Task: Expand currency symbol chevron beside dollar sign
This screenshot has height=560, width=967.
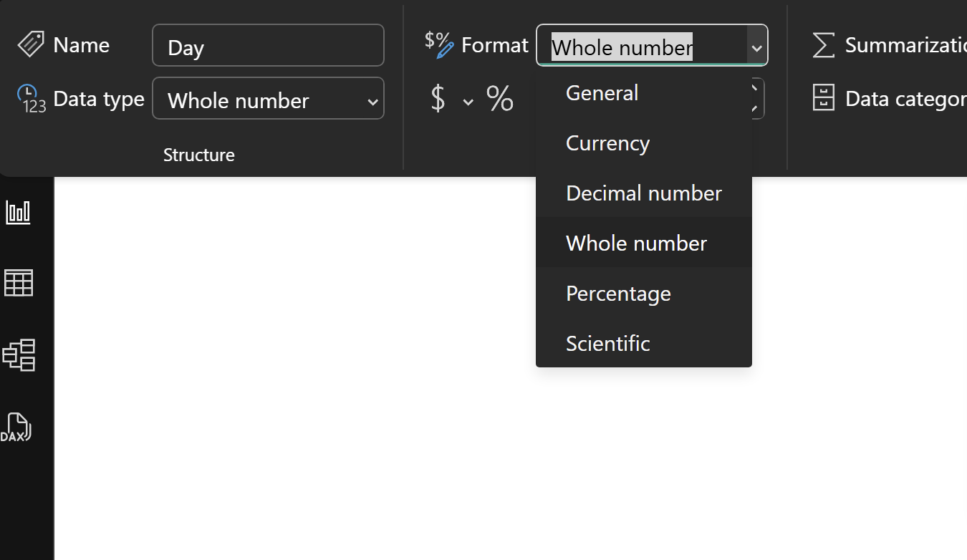Action: pyautogui.click(x=468, y=102)
